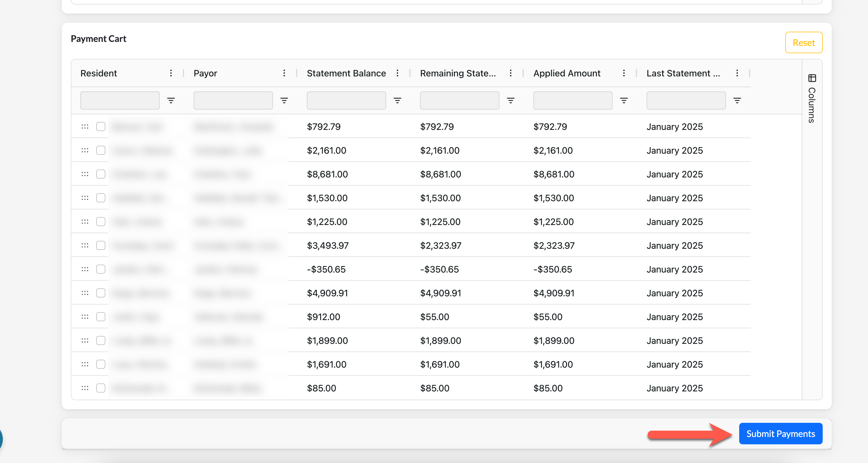The height and width of the screenshot is (463, 868).
Task: Tick the checkbox on the -$350.65 row
Action: coord(101,269)
